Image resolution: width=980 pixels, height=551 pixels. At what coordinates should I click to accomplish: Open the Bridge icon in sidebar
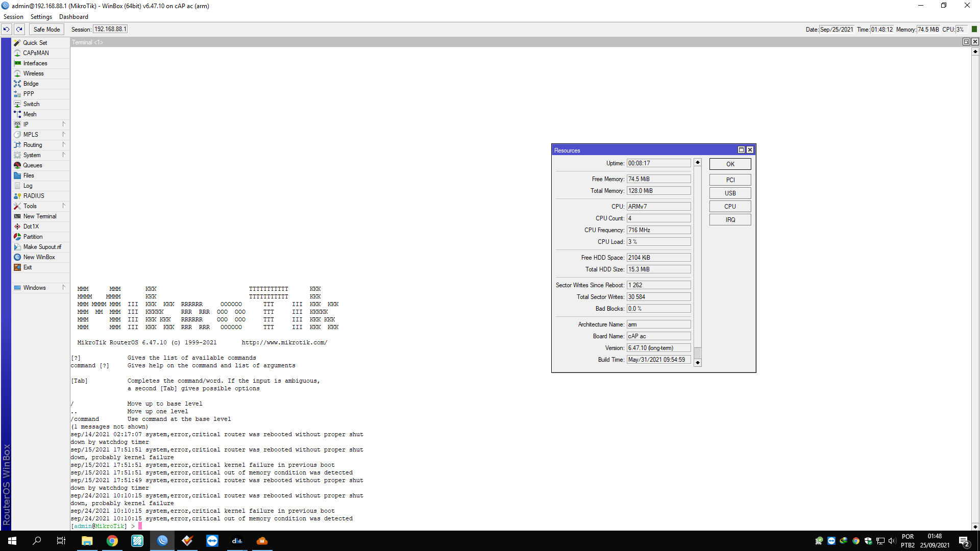(17, 84)
